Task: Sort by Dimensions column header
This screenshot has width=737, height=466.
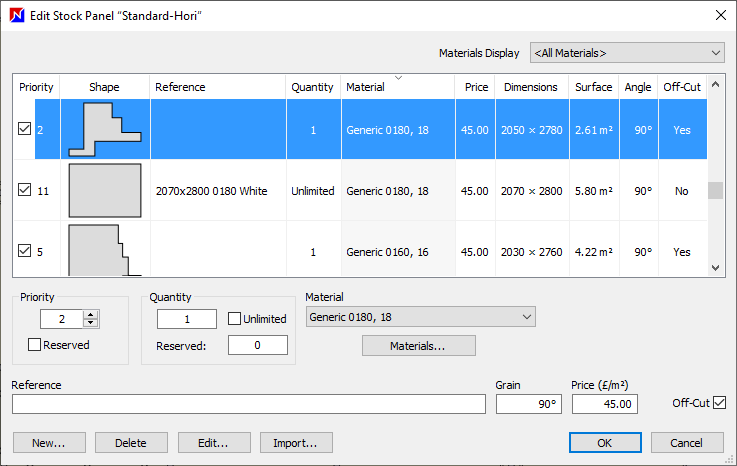Action: point(531,87)
